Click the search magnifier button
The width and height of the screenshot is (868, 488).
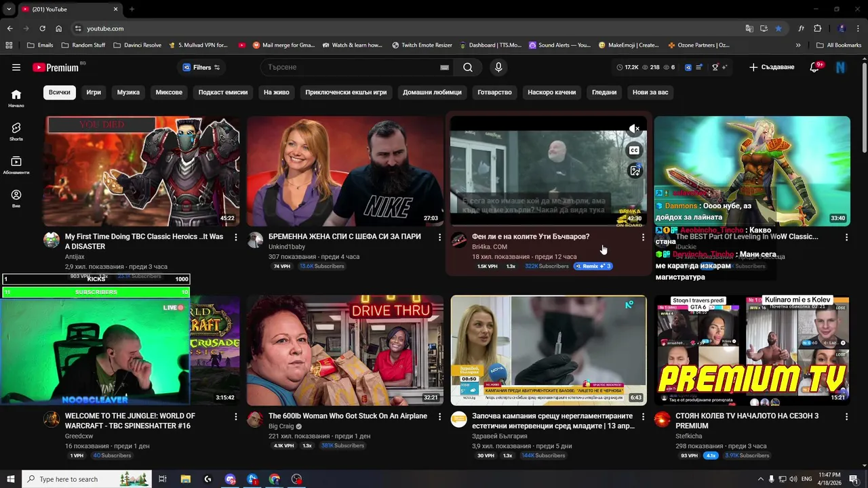[468, 67]
